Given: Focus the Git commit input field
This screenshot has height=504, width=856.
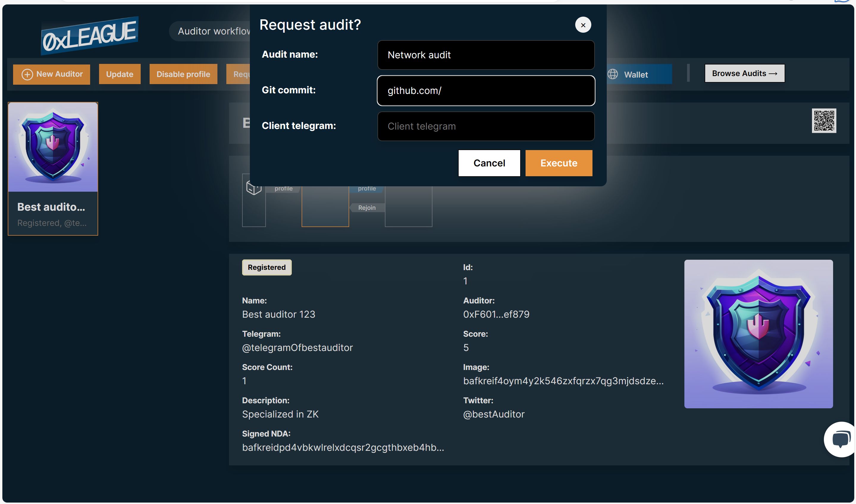Looking at the screenshot, I should 486,91.
